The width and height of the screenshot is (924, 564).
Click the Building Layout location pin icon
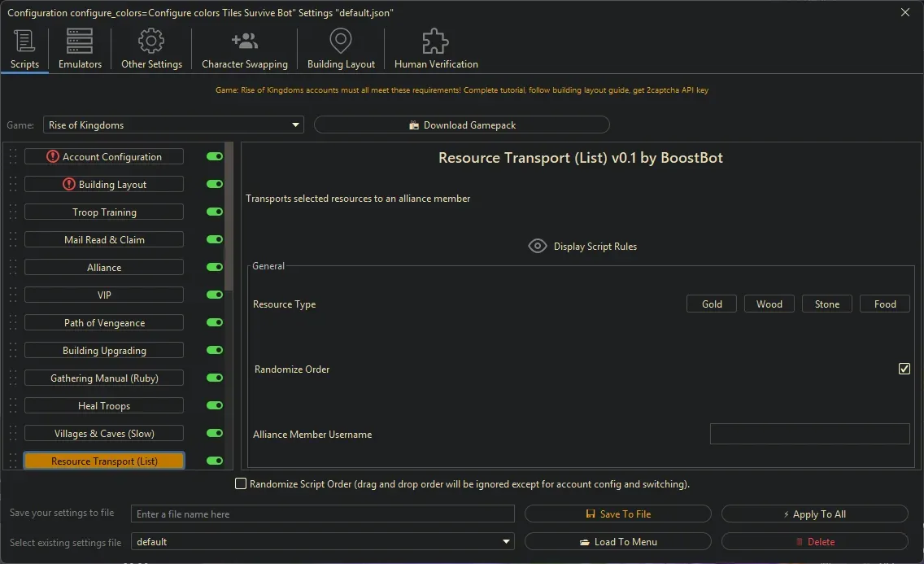click(340, 39)
